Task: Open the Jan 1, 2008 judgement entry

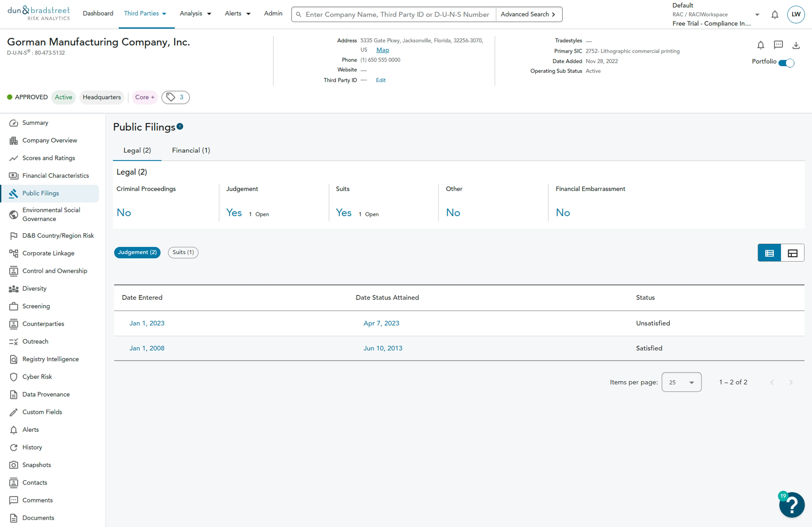Action: coord(147,348)
